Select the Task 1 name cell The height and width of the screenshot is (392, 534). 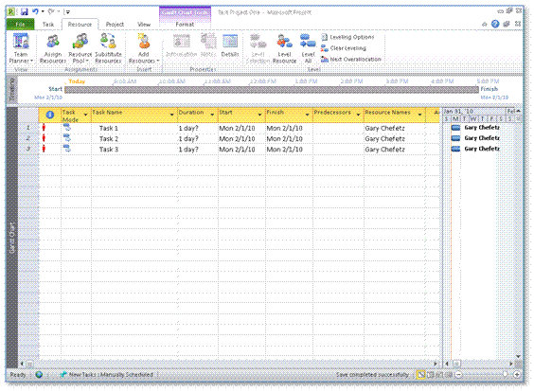(x=134, y=129)
